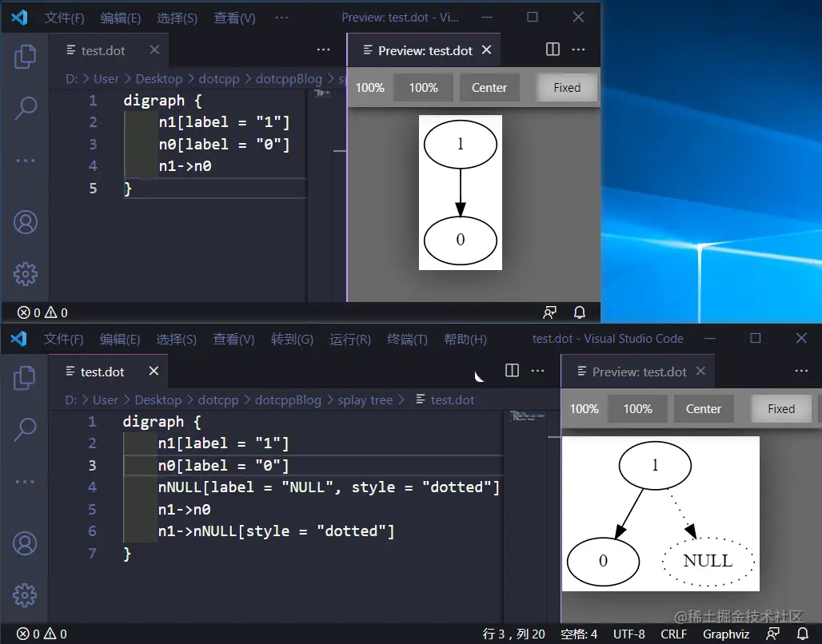822x644 pixels.
Task: Open 文件(F) menu in bottom window
Action: (x=63, y=339)
